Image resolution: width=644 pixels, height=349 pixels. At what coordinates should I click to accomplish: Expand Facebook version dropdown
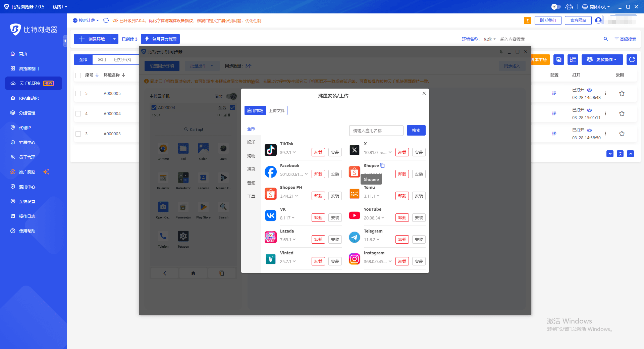pyautogui.click(x=306, y=174)
